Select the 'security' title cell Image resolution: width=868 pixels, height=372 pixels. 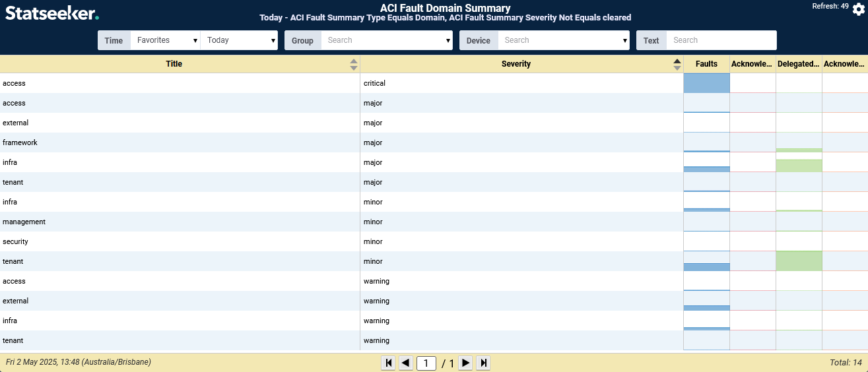(15, 241)
